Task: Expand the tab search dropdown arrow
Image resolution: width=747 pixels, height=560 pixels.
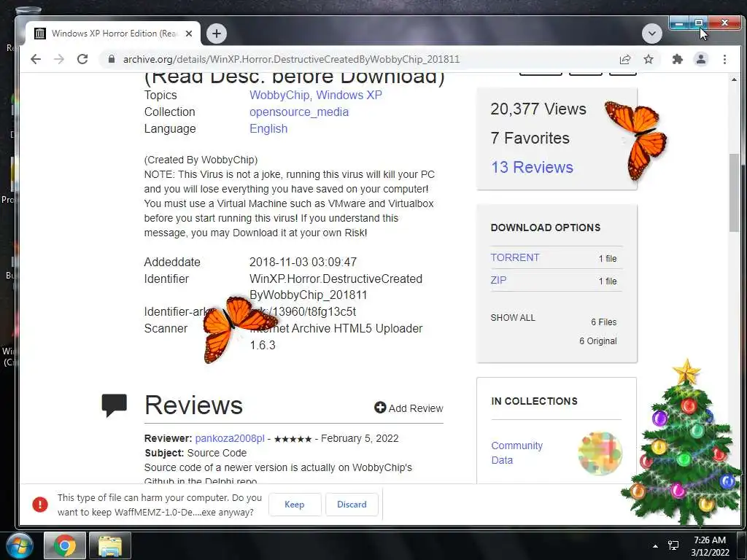Action: tap(651, 34)
